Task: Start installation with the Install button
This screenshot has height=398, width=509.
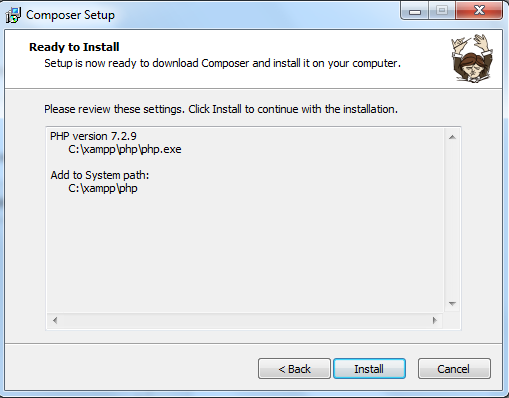Action: (369, 369)
